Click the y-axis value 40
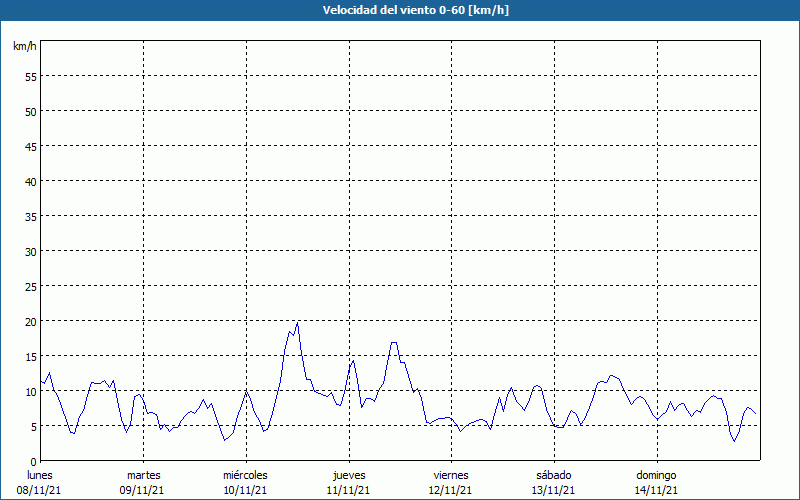 [31, 182]
